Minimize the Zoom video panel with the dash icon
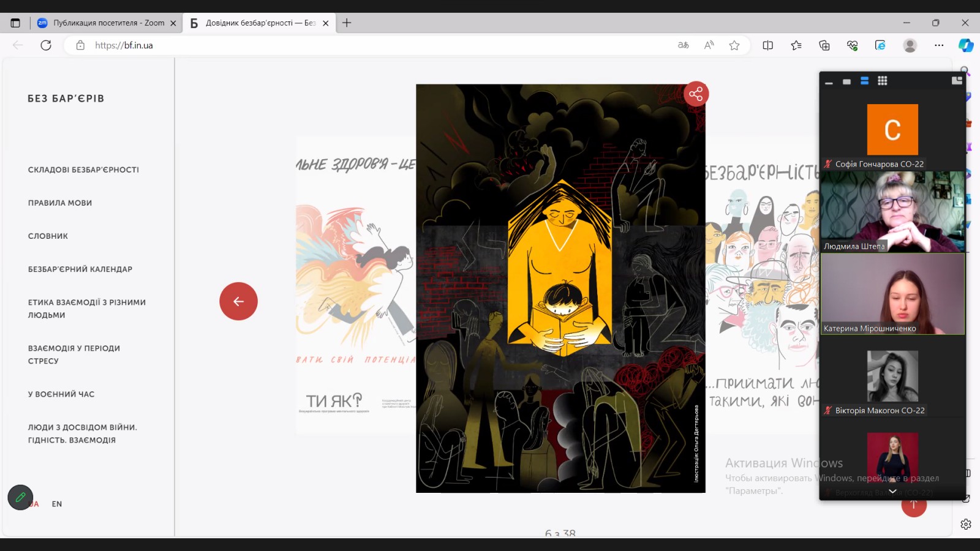Image resolution: width=980 pixels, height=551 pixels. click(x=829, y=81)
